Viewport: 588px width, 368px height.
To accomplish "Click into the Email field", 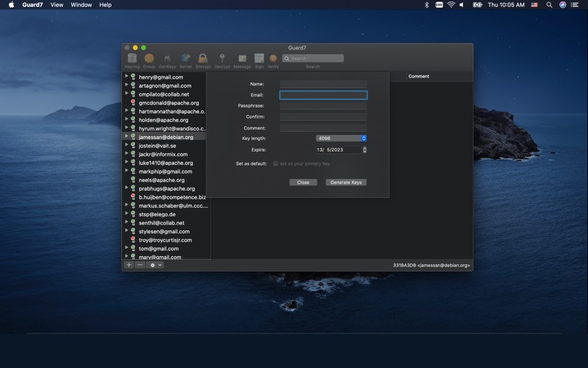I will (323, 95).
